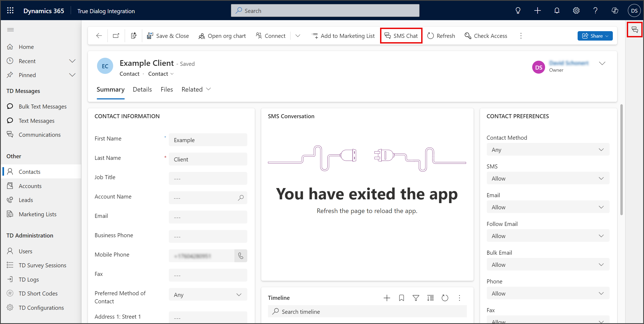This screenshot has height=324, width=644.
Task: Bookmark icon in the Timeline header
Action: coord(401,298)
